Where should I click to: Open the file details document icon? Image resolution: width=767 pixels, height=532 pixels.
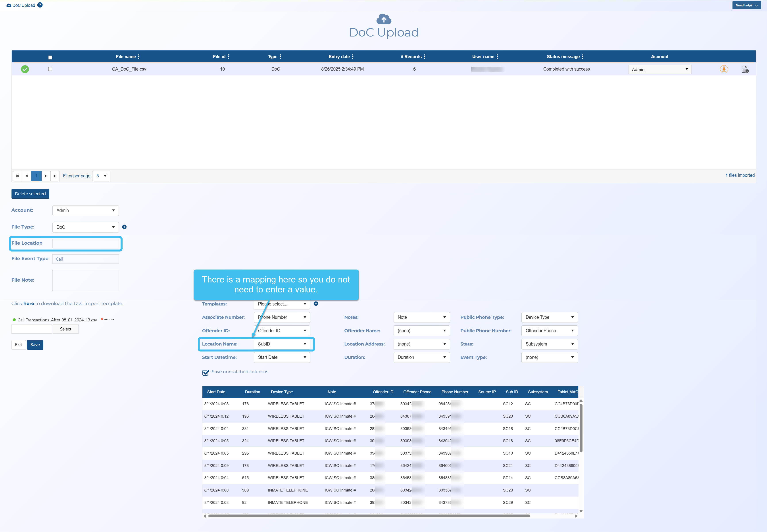[x=745, y=69]
